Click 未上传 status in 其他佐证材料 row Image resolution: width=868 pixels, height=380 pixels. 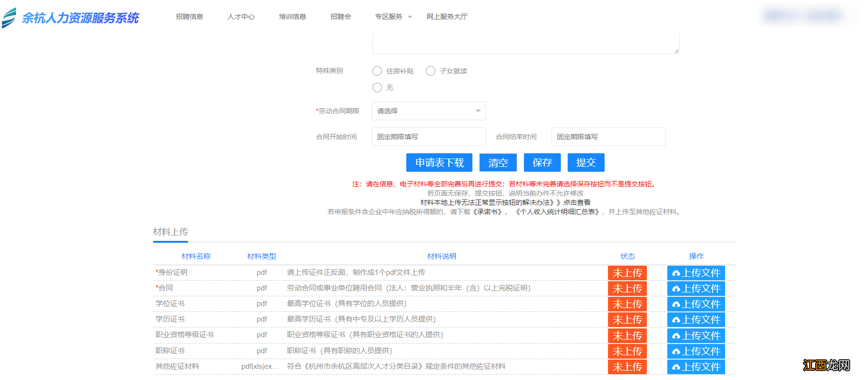(x=627, y=367)
